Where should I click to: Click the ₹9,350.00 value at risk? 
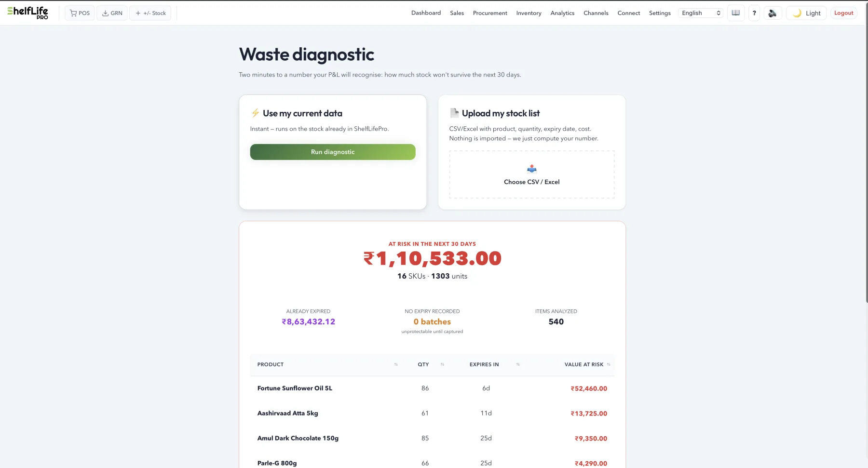tap(591, 439)
